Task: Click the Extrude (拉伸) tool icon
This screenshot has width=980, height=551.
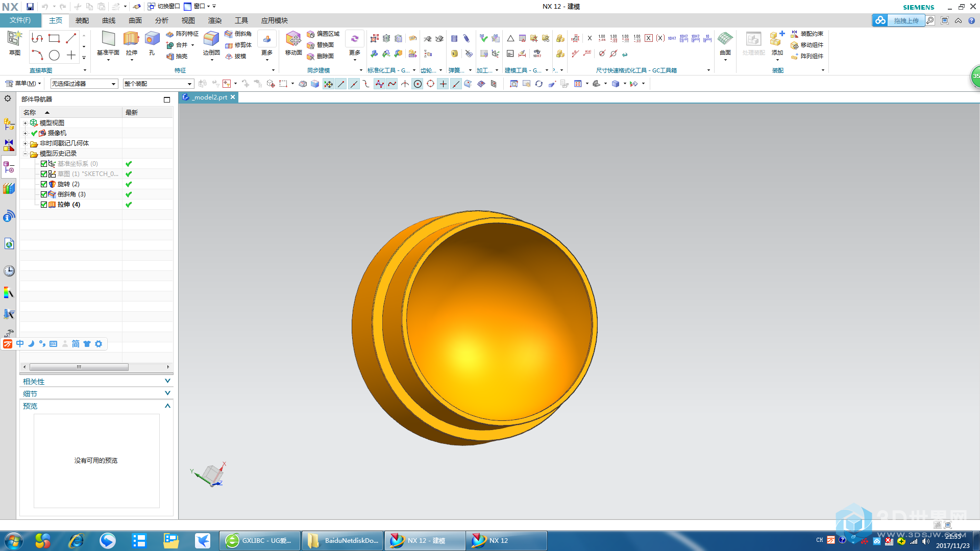Action: point(131,39)
